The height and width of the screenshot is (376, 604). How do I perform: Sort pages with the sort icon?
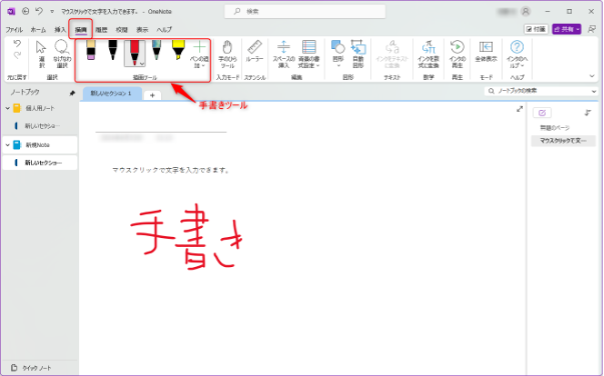tap(588, 112)
